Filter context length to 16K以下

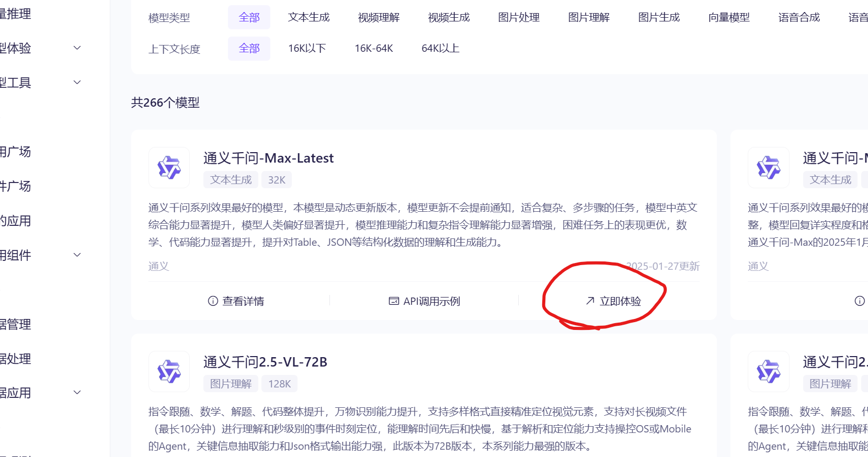[307, 48]
